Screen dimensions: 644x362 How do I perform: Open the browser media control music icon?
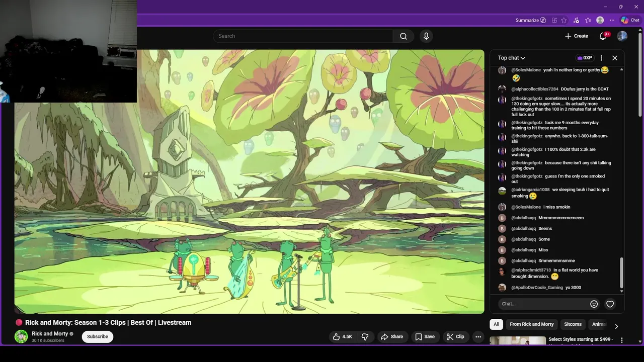tap(576, 20)
